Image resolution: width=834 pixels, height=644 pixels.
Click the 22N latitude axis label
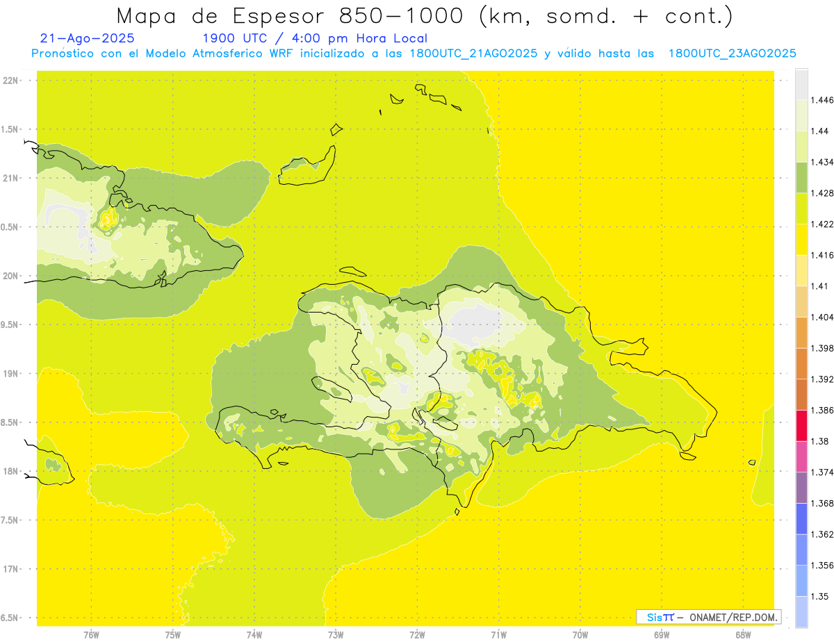tap(9, 81)
